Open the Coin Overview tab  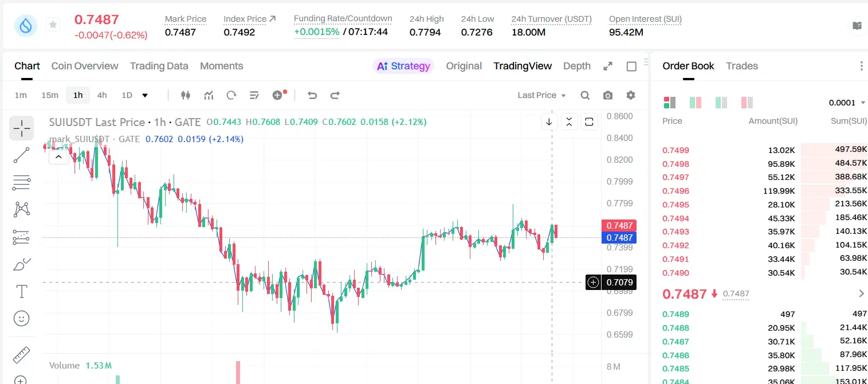coord(85,66)
